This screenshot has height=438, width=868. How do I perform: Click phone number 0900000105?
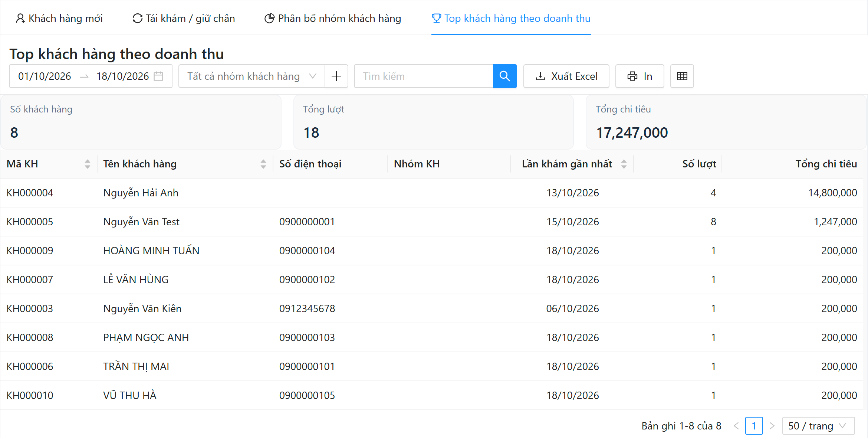[307, 395]
